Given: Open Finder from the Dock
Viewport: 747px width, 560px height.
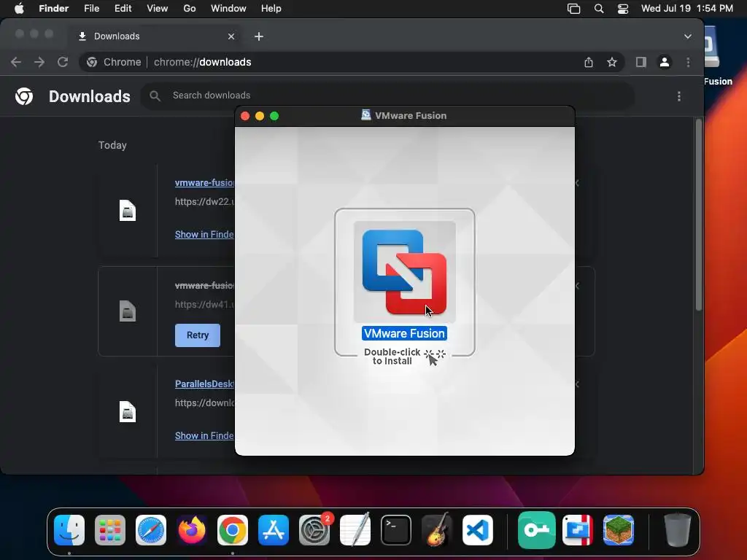Looking at the screenshot, I should 69,530.
